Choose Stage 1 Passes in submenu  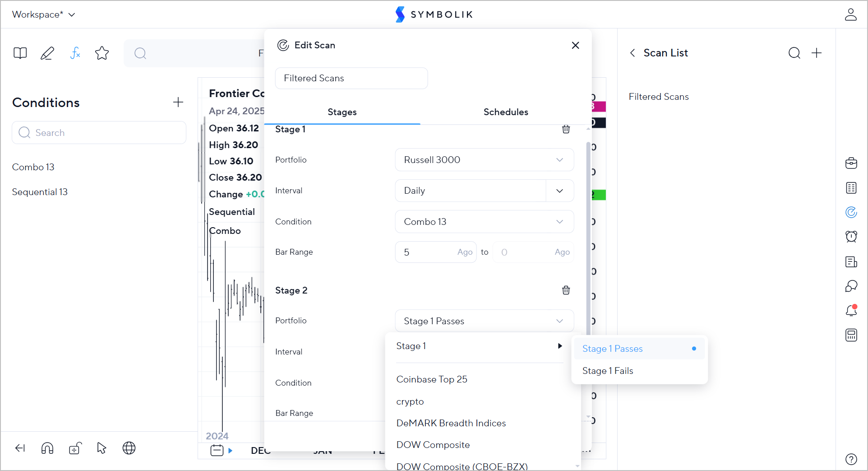639,349
